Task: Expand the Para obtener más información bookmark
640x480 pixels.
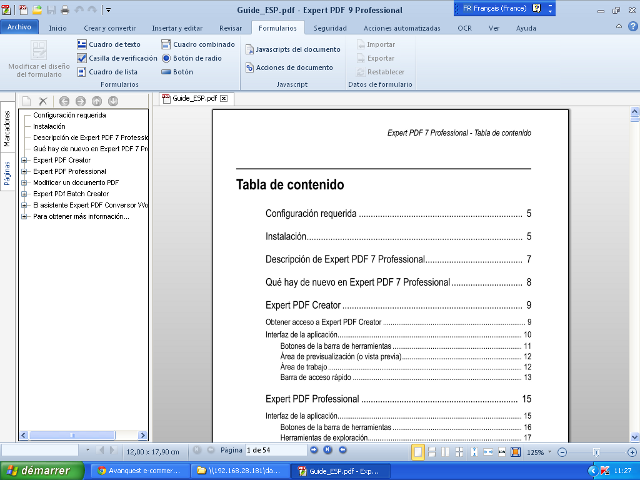Action: pos(24,217)
